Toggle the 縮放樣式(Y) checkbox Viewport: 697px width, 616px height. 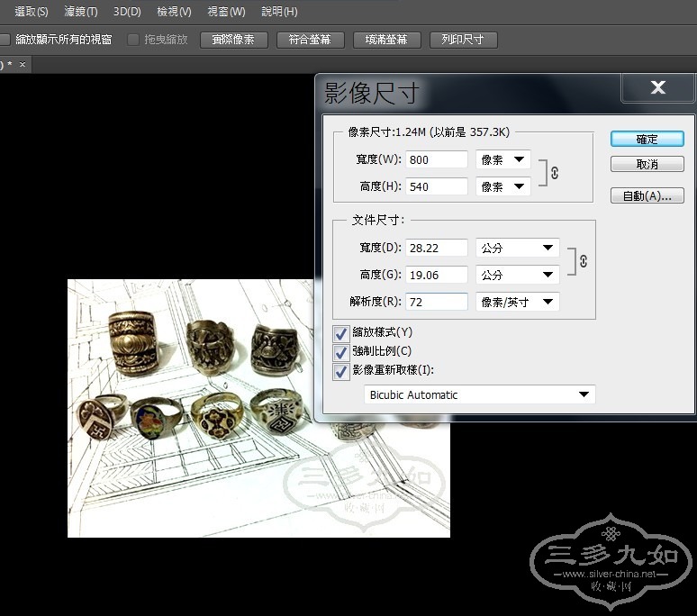[341, 332]
